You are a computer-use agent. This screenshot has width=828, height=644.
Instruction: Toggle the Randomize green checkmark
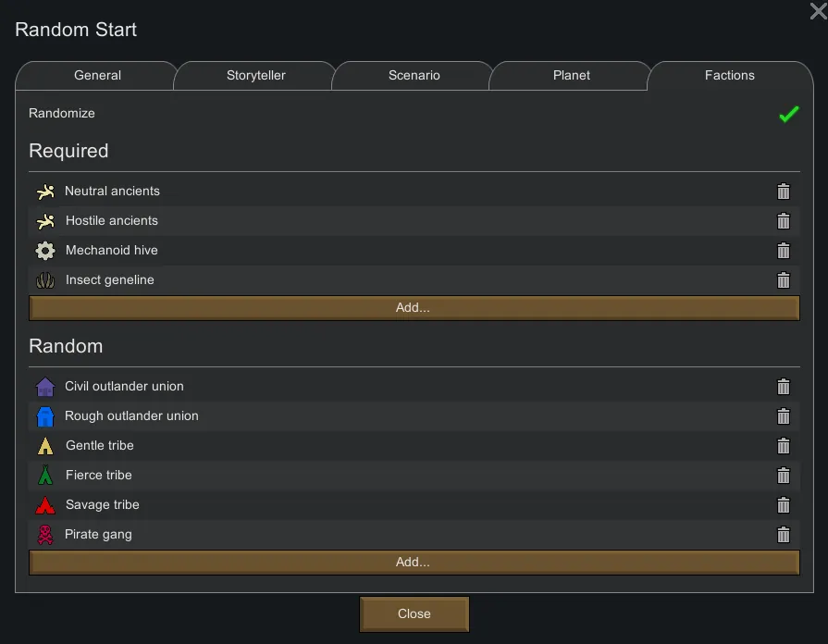788,114
